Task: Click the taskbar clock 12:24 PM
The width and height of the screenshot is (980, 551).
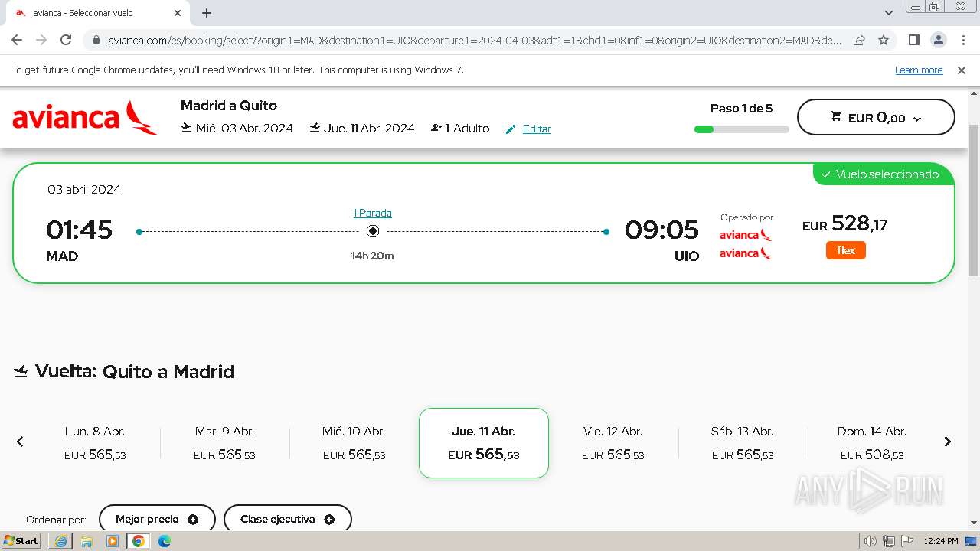Action: point(941,541)
